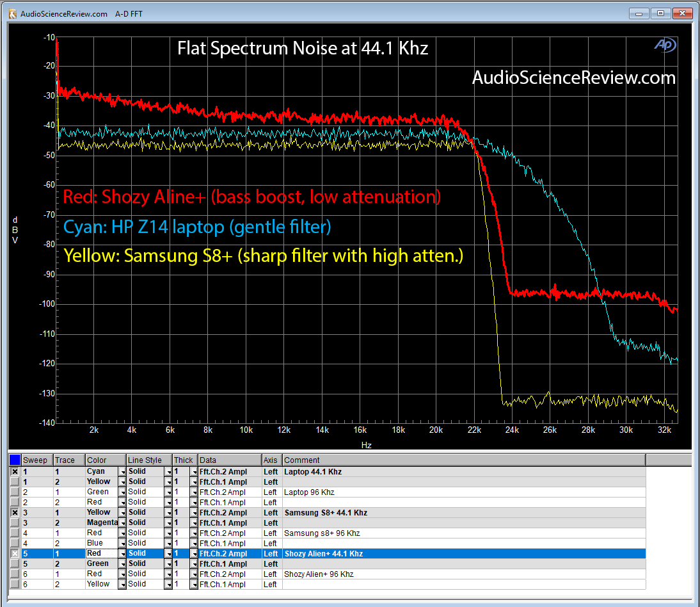Uncheck the Samsung S8+ 44.1 Khz trace checkbox
The image size is (700, 607).
[x=15, y=513]
